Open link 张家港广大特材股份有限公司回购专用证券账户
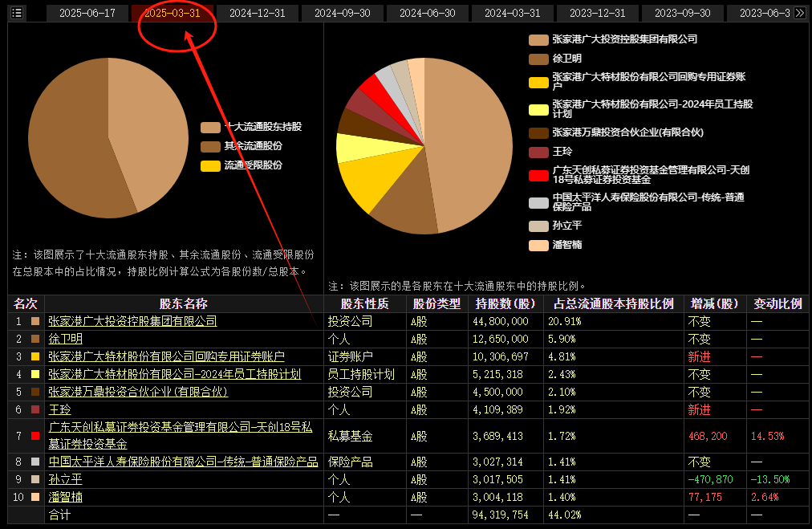The height and width of the screenshot is (529, 812). coord(166,356)
